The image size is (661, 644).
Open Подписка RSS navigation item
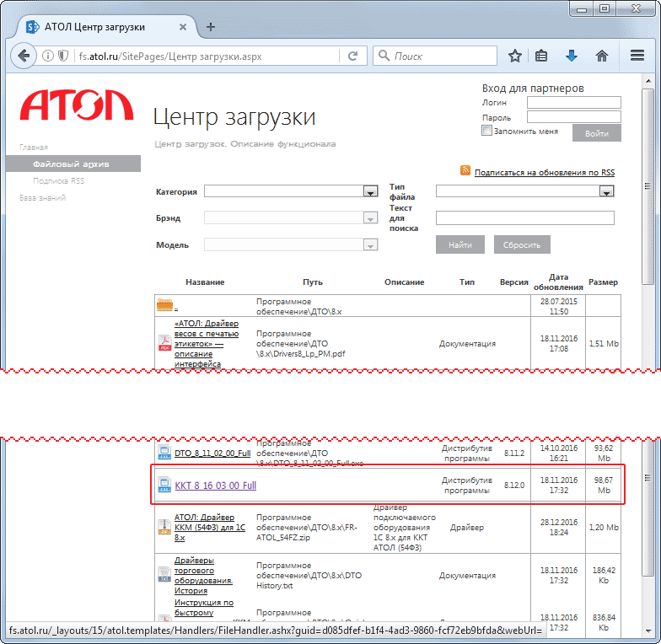59,180
